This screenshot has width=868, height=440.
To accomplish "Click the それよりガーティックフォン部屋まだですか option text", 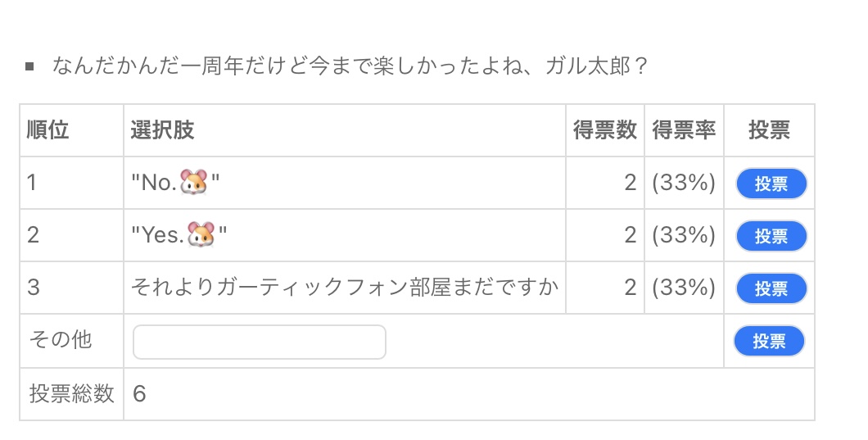I will 344,288.
